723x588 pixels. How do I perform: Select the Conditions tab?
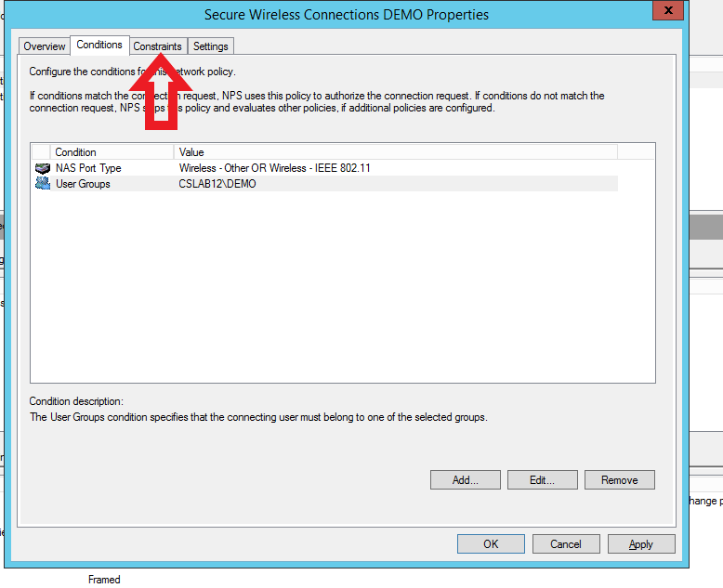coord(99,45)
